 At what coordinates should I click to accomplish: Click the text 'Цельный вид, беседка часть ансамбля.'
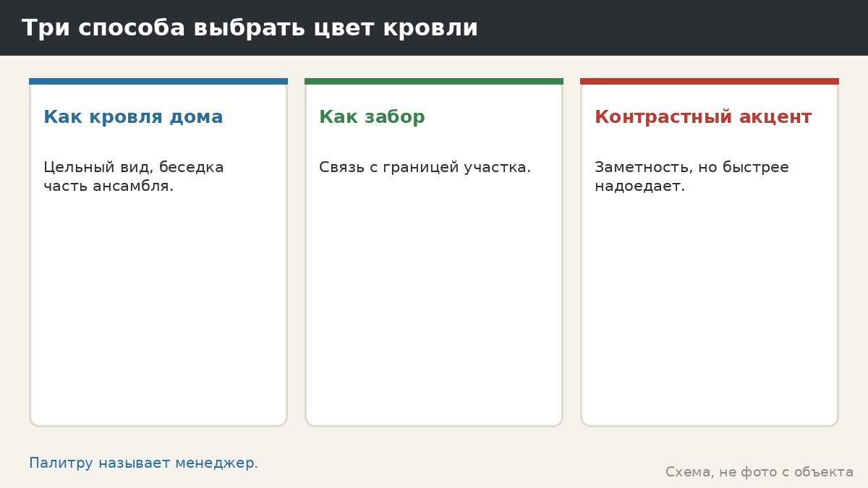point(134,176)
